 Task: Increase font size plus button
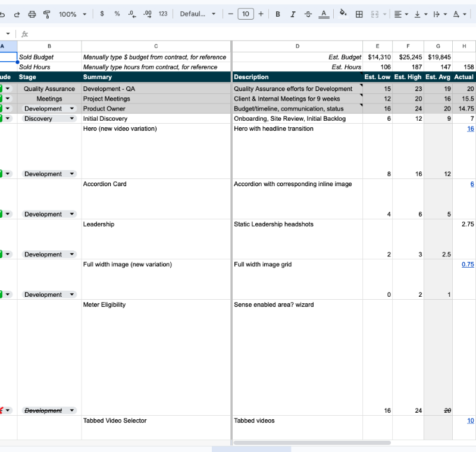pyautogui.click(x=261, y=14)
